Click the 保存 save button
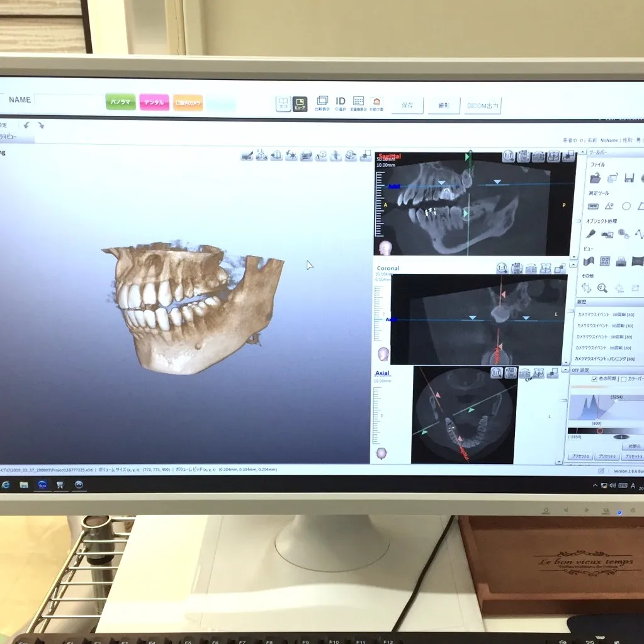The width and height of the screenshot is (644, 644). point(407,106)
